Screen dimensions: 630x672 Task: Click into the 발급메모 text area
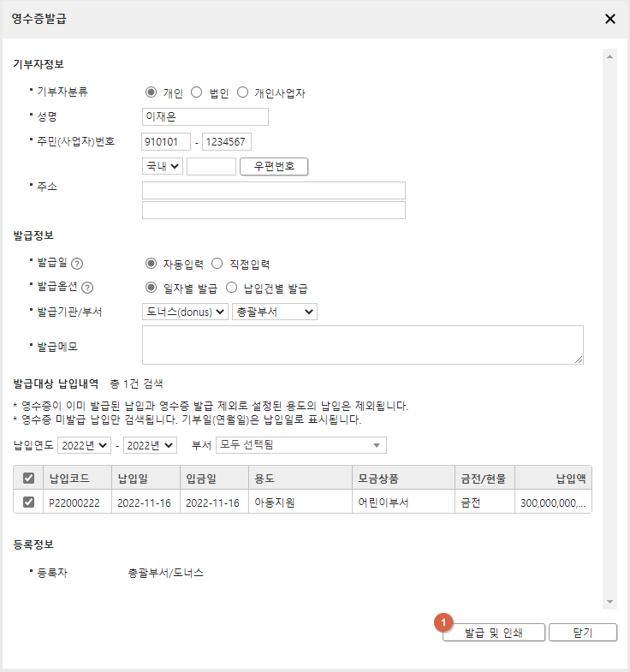[x=362, y=345]
